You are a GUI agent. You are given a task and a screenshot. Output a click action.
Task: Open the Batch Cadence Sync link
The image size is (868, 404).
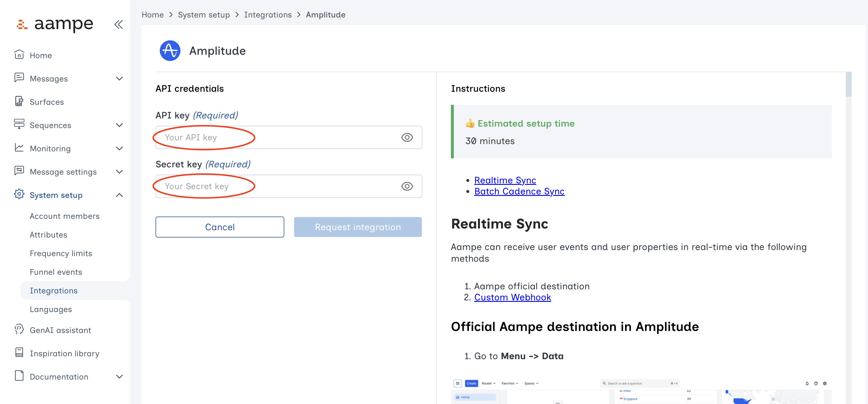tap(519, 191)
